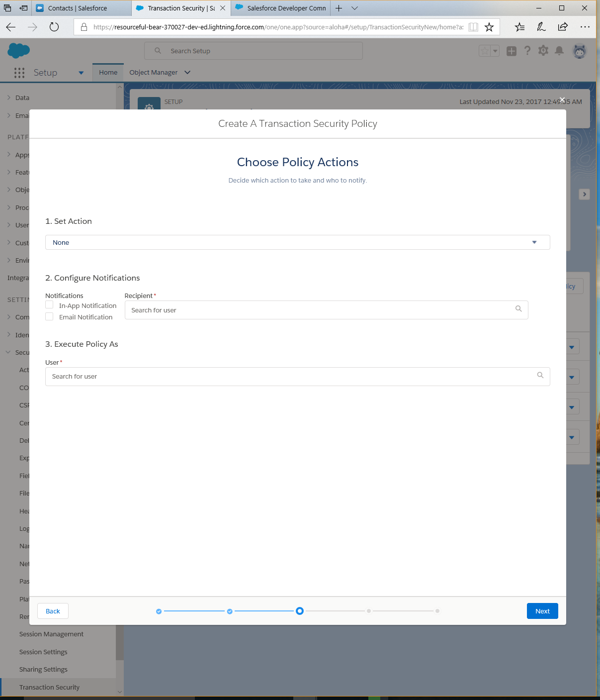This screenshot has height=700, width=600.
Task: Open the browser share icon
Action: pyautogui.click(x=563, y=27)
